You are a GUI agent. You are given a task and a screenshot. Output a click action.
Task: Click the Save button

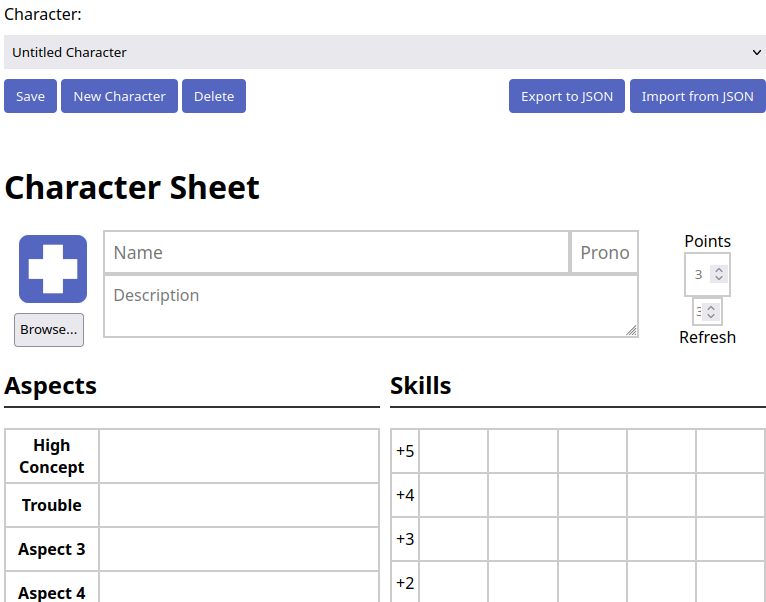click(30, 96)
